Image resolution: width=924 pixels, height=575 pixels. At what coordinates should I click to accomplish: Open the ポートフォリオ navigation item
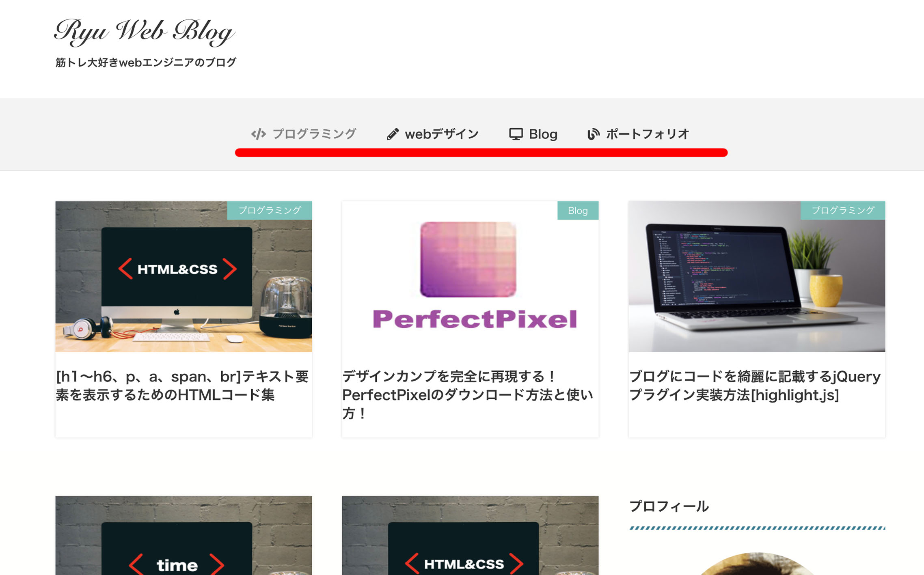click(638, 134)
